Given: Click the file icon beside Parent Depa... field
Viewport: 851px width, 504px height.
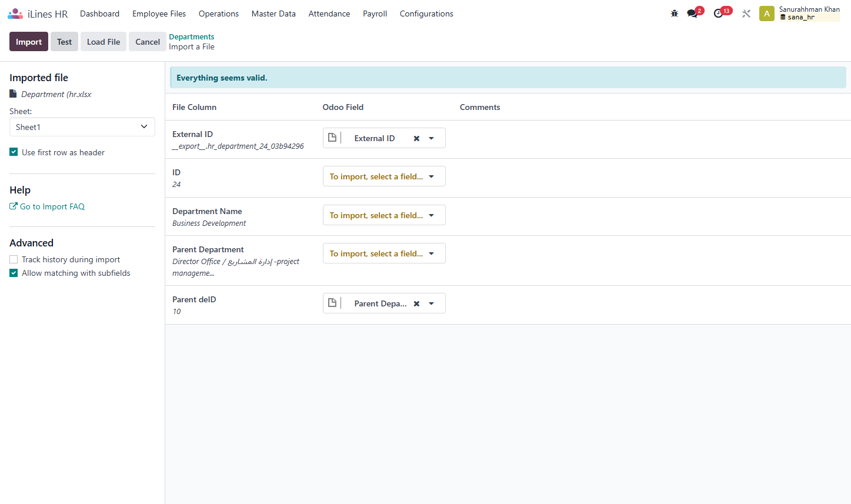Looking at the screenshot, I should 332,303.
